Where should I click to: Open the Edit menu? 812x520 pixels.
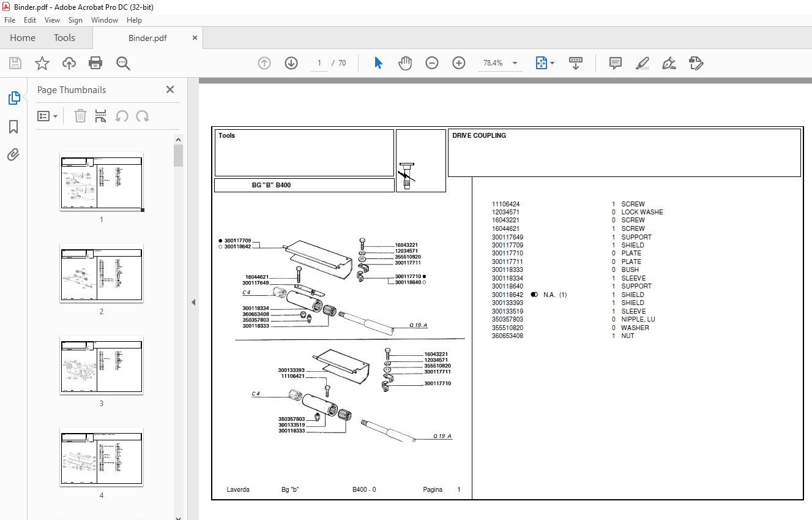tap(30, 20)
